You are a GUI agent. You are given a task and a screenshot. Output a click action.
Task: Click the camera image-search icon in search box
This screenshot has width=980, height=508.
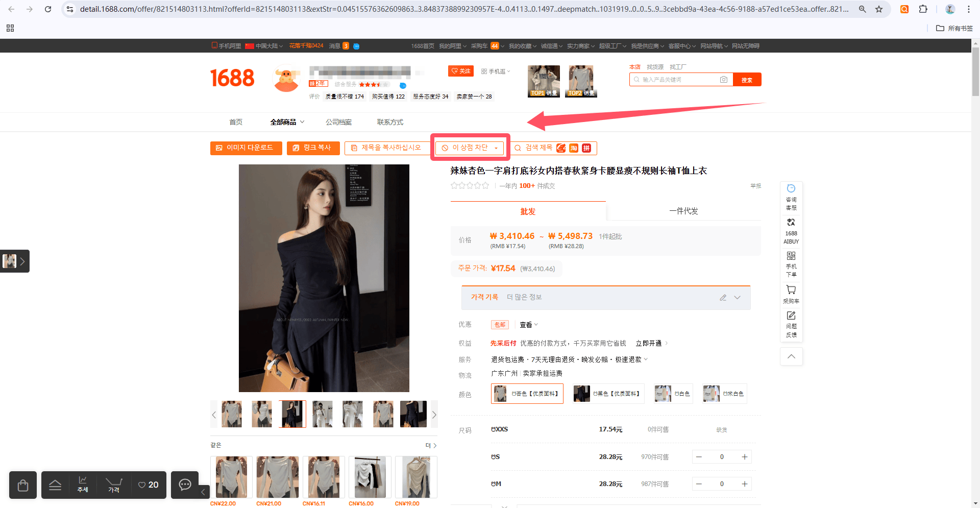(723, 80)
